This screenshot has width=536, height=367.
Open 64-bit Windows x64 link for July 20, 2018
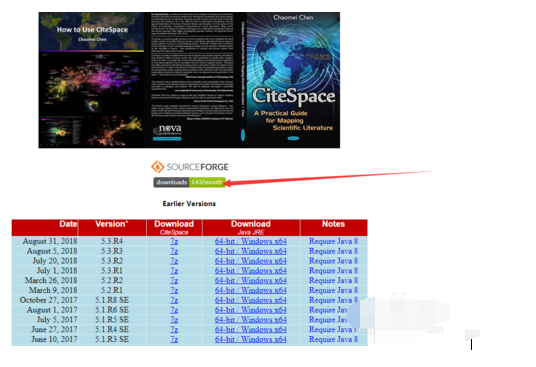251,261
